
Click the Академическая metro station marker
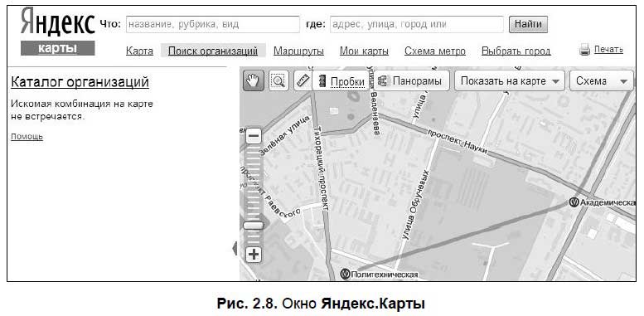coord(574,202)
